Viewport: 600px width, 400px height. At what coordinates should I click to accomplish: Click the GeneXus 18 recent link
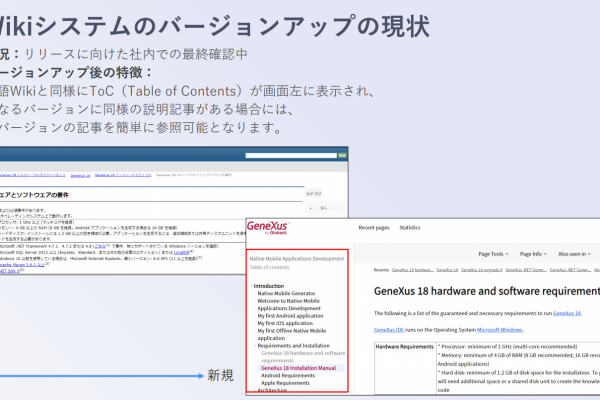point(447,270)
